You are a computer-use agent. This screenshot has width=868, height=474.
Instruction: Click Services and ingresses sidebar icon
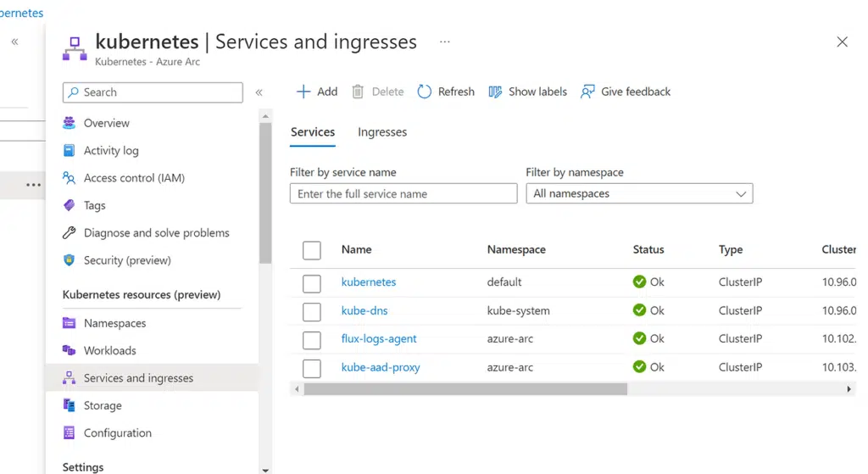(x=70, y=378)
